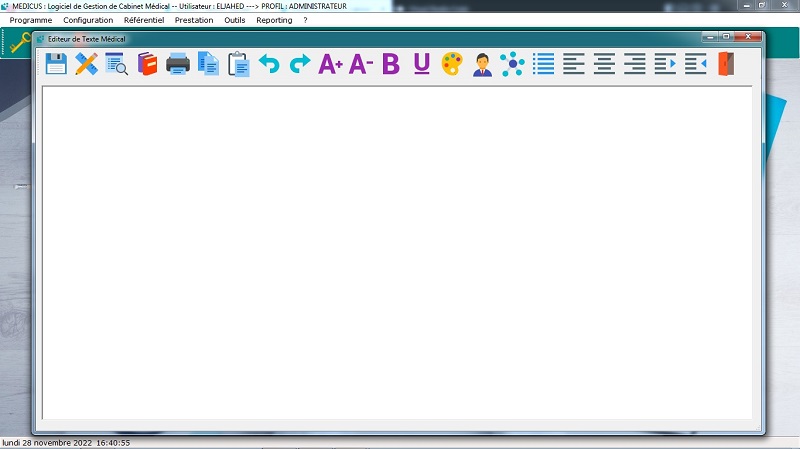
Task: Minimize the main MEDICUS window
Action: [746, 6]
